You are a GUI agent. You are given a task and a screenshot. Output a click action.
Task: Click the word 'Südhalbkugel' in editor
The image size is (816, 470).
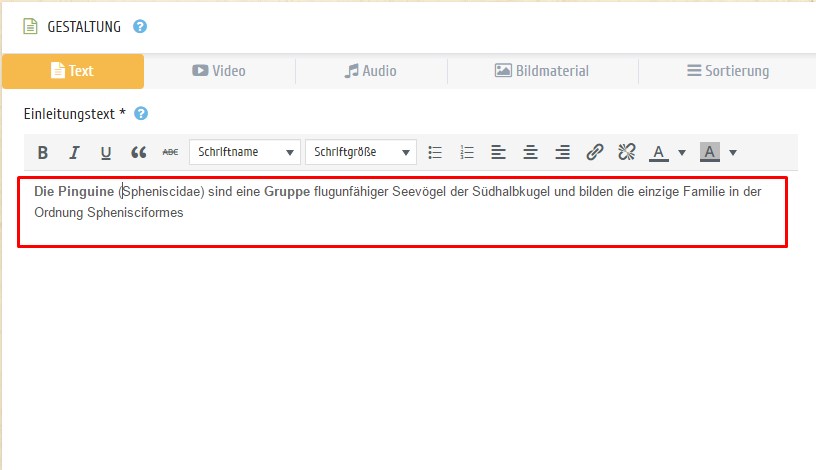click(x=511, y=192)
